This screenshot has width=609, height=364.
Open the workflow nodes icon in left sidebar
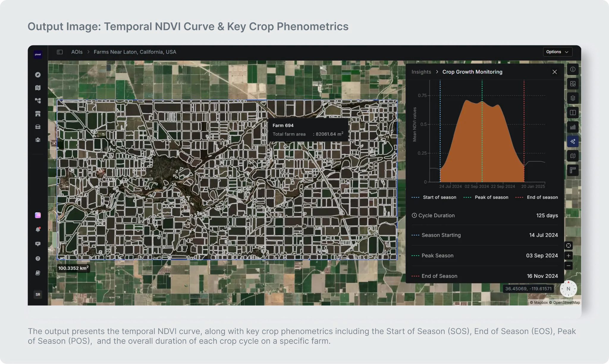tap(38, 101)
